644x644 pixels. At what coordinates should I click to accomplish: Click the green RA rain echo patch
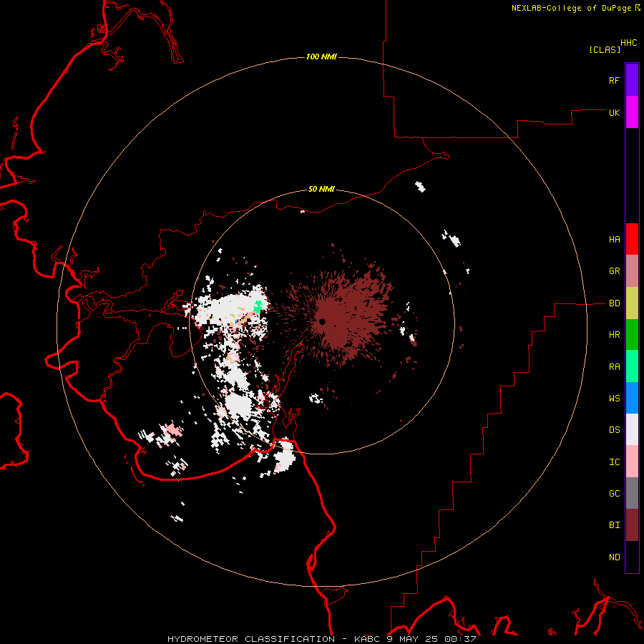(x=258, y=306)
